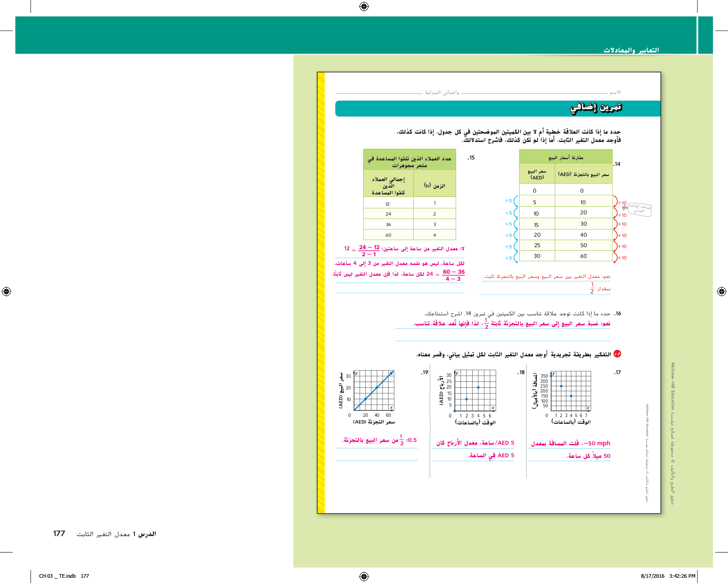This screenshot has width=728, height=583.
Task: Click the date stamp 8/17/2016
Action: [x=652, y=576]
